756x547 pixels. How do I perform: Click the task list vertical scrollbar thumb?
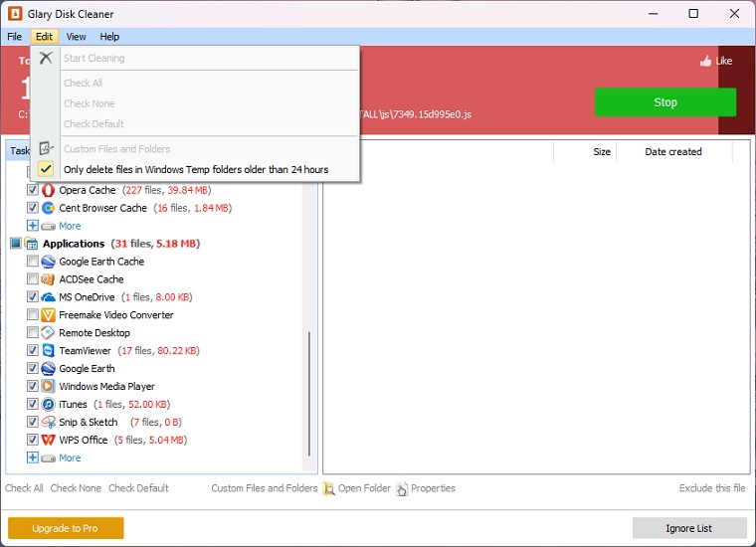pyautogui.click(x=308, y=394)
